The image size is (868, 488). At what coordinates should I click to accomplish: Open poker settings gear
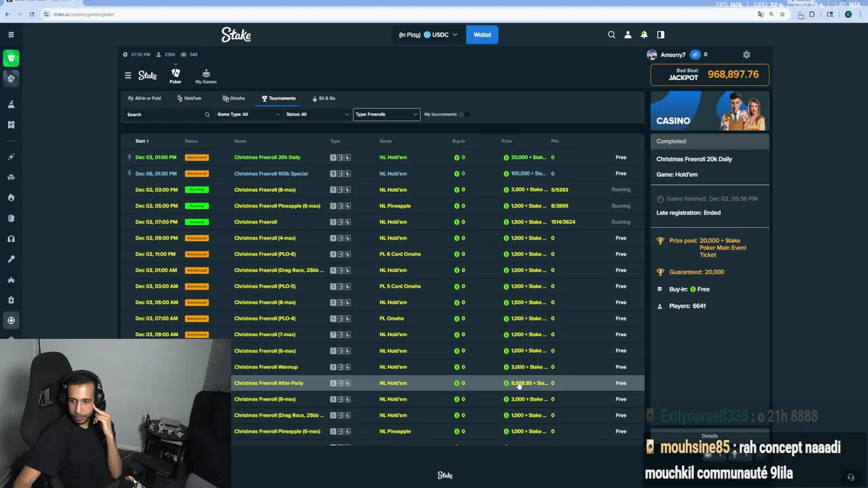(747, 55)
